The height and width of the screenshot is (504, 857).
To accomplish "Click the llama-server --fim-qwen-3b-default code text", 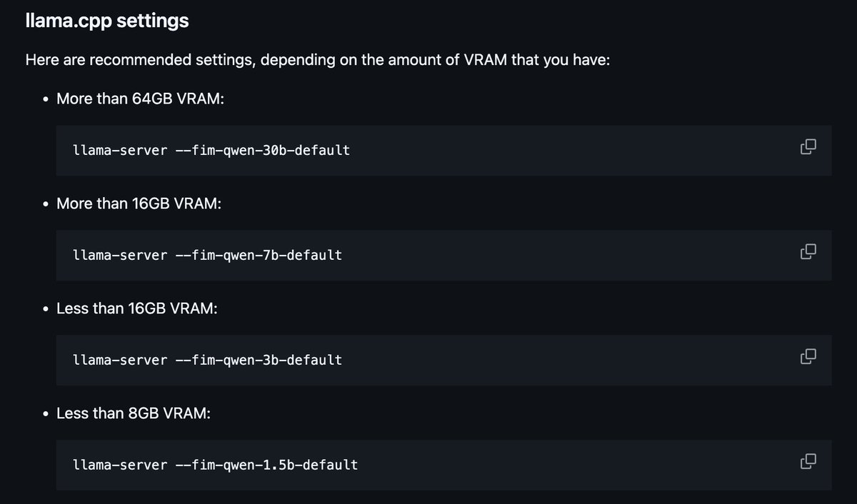I will pyautogui.click(x=207, y=360).
